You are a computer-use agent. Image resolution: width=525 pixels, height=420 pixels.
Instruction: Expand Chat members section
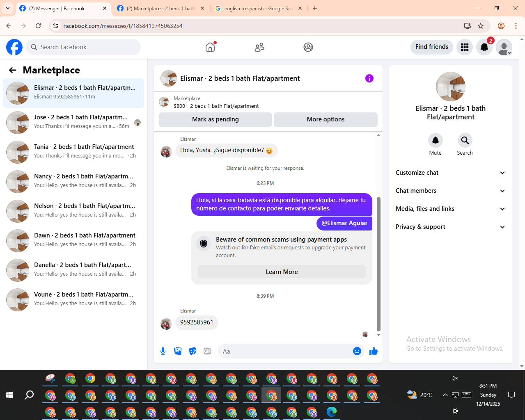click(450, 191)
